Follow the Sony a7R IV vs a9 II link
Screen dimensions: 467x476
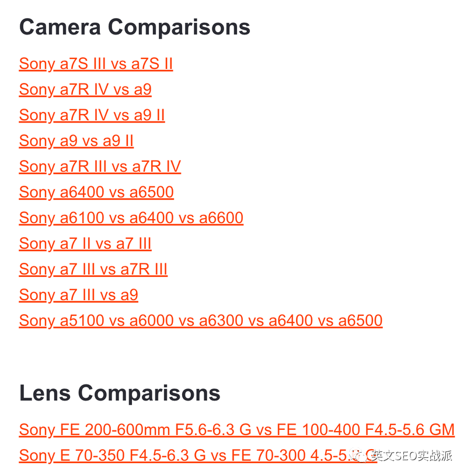coord(92,116)
